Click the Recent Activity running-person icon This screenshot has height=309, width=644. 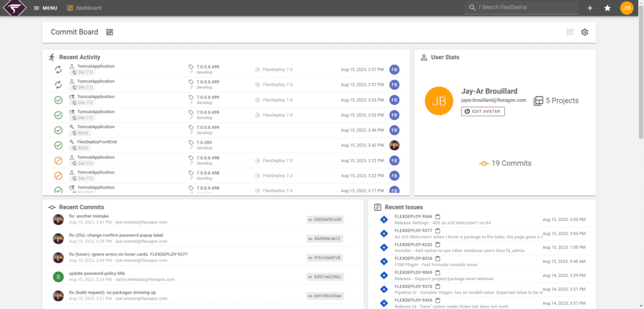(x=52, y=57)
